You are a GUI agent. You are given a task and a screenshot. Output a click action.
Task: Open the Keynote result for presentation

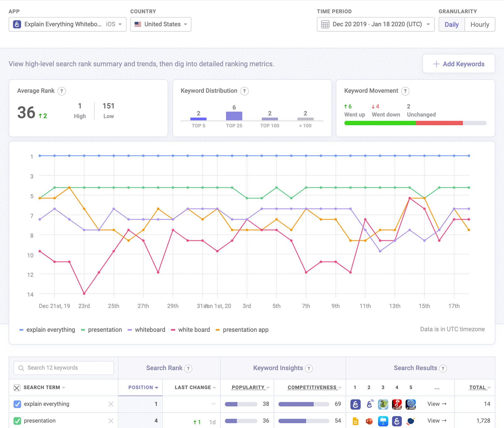[x=383, y=421]
